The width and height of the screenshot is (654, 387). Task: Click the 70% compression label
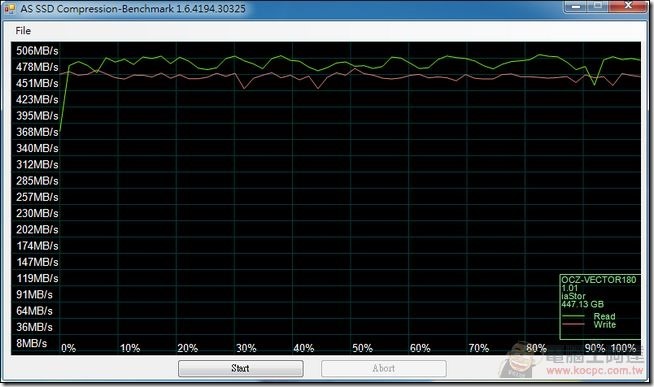[478, 348]
